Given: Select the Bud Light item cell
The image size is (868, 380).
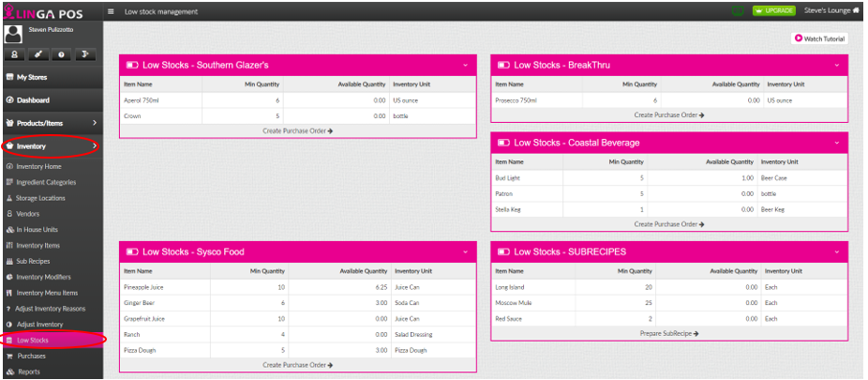Looking at the screenshot, I should coord(527,178).
